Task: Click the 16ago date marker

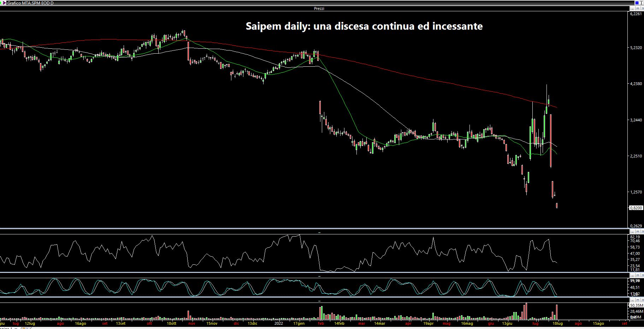Action: click(80, 323)
